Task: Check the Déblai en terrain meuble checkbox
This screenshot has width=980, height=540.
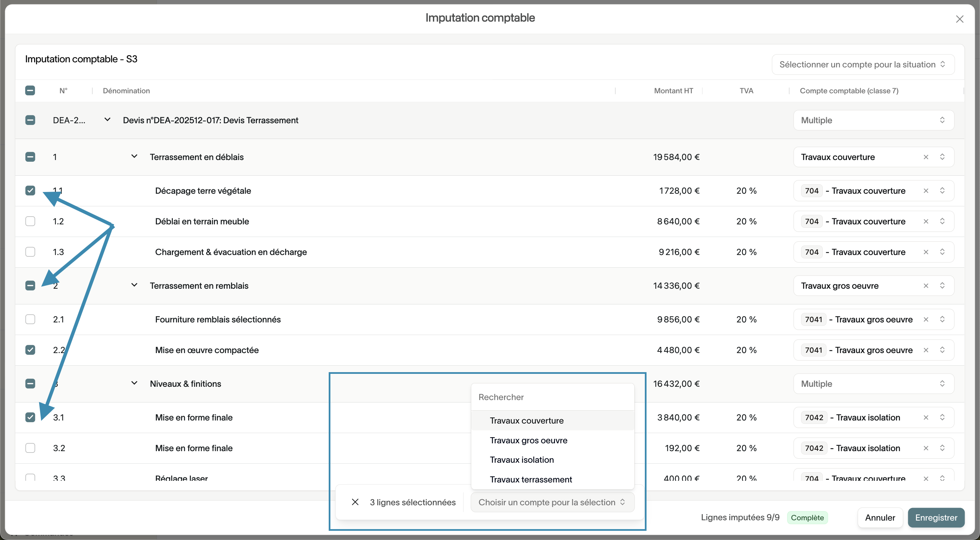Action: click(30, 221)
